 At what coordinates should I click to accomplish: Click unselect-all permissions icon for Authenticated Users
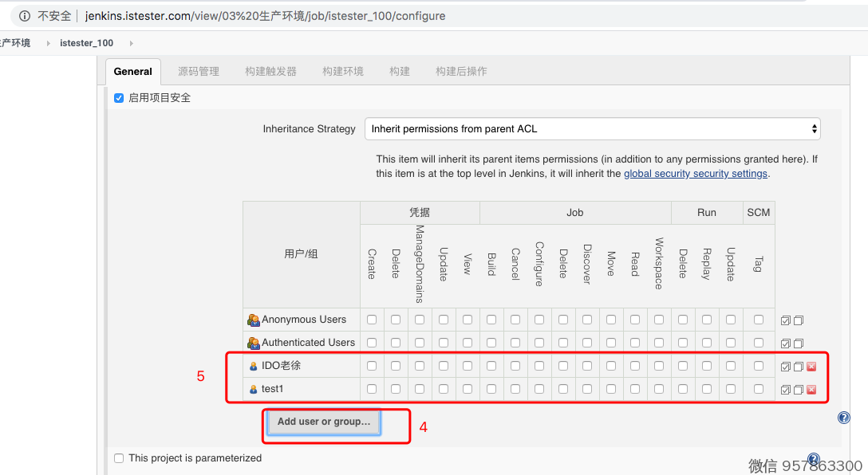(x=798, y=343)
